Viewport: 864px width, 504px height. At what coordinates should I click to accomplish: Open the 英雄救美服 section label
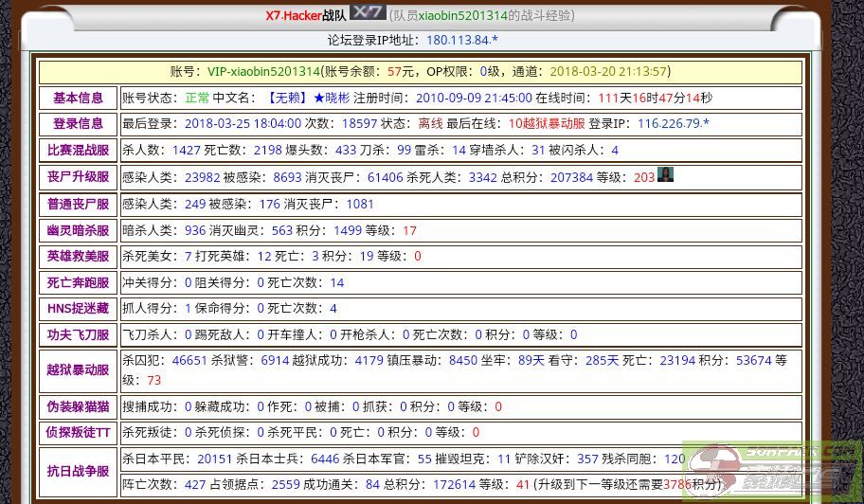point(79,256)
